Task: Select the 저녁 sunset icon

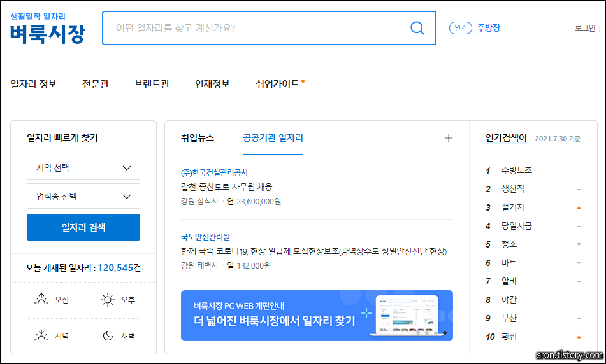Action: coord(41,335)
